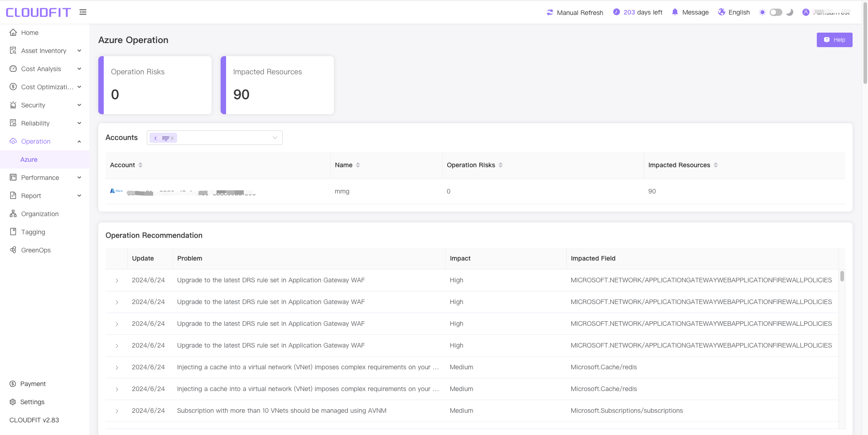Click the Settings gear icon
The height and width of the screenshot is (435, 868).
pyautogui.click(x=13, y=402)
